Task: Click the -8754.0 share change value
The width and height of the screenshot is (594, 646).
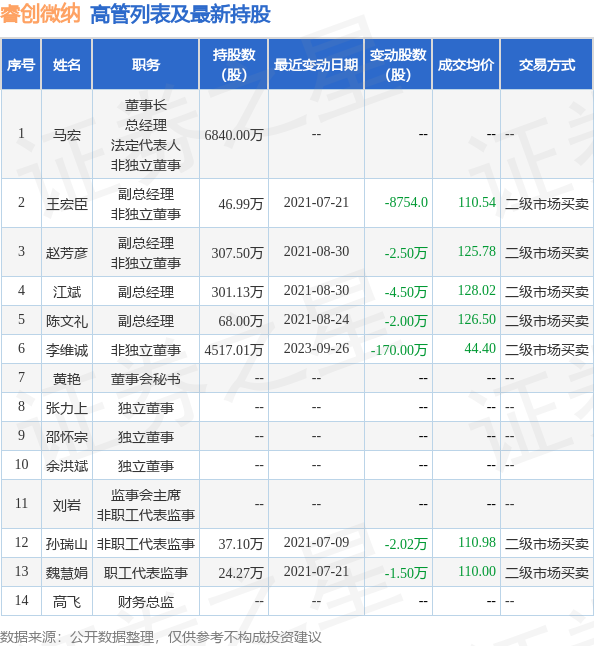Action: pos(406,202)
